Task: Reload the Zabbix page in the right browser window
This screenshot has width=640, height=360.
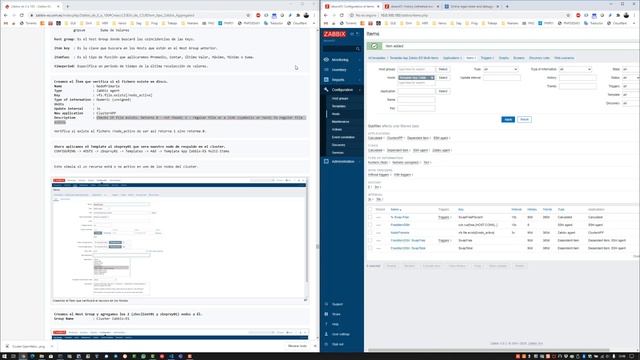Action: 342,15
